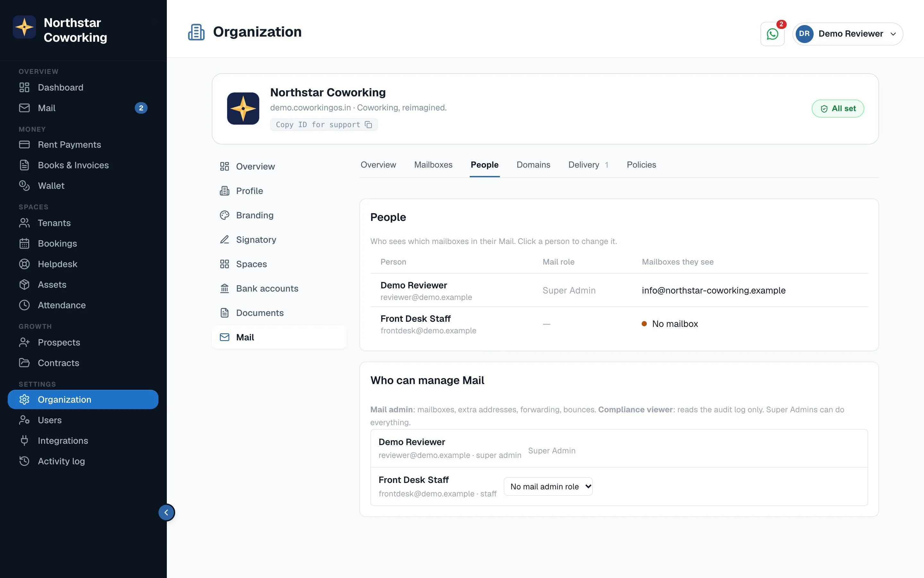This screenshot has height=578, width=924.
Task: Open the Overview tab in Mail settings
Action: (378, 165)
